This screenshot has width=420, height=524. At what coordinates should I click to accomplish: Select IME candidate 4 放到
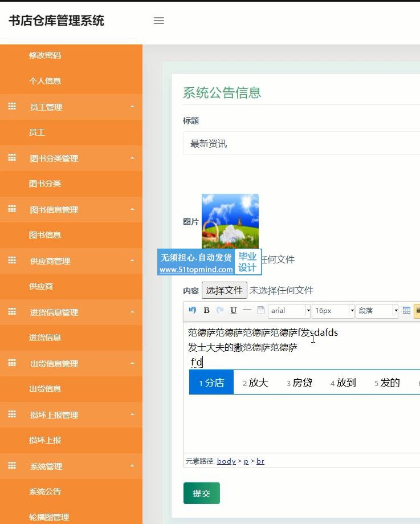(x=343, y=383)
